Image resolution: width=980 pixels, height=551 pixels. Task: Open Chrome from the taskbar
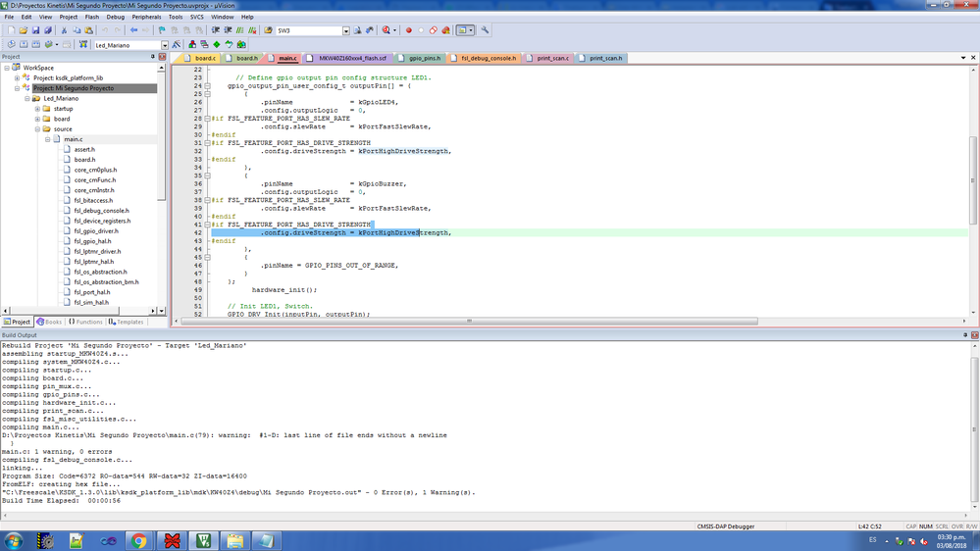point(139,541)
